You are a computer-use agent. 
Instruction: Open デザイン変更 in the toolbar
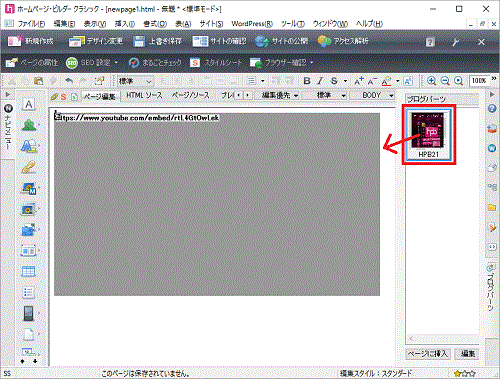pyautogui.click(x=95, y=41)
